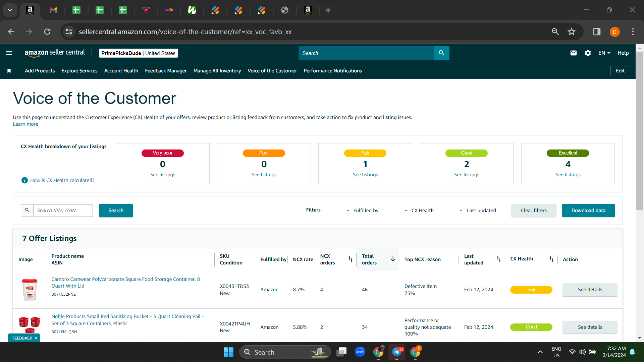Image resolution: width=644 pixels, height=362 pixels.
Task: Open the hamburger navigation menu
Action: 9,53
